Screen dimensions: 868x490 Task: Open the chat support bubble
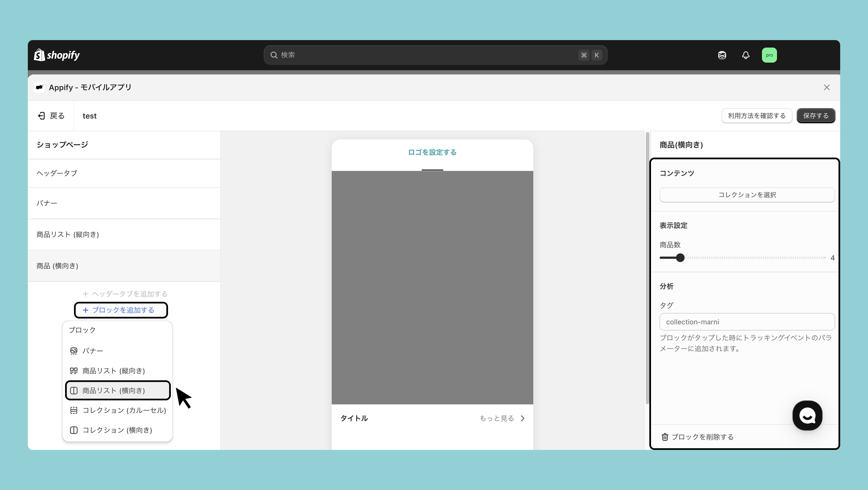pyautogui.click(x=807, y=415)
